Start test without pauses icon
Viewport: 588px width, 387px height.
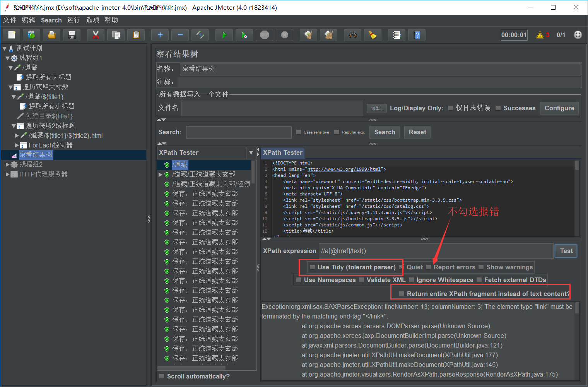tap(244, 35)
